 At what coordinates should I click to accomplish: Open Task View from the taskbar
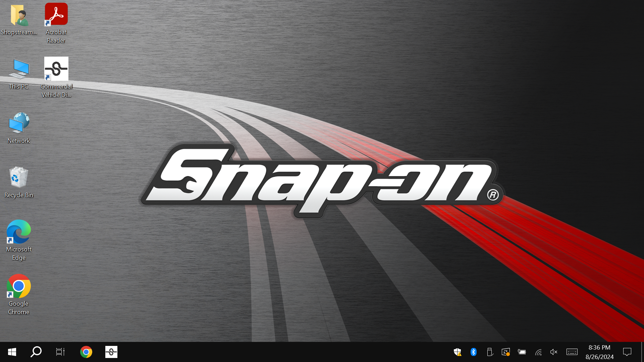tap(60, 352)
